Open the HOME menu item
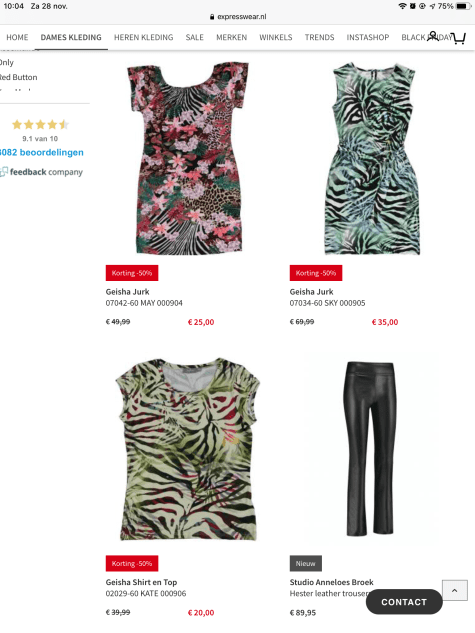The image size is (475, 633). 17,38
